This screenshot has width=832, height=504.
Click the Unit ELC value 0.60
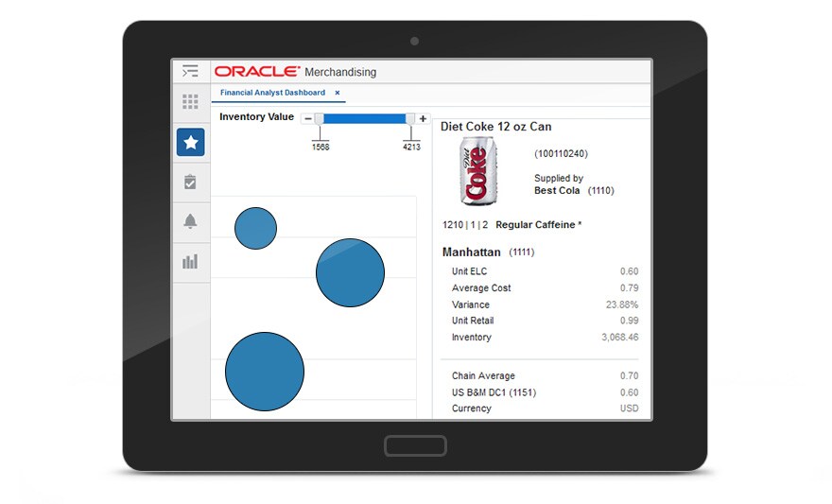click(630, 271)
